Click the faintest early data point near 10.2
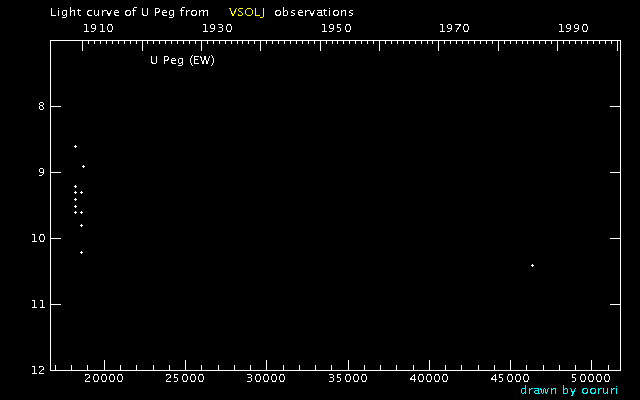Image resolution: width=640 pixels, height=400 pixels. 81,252
